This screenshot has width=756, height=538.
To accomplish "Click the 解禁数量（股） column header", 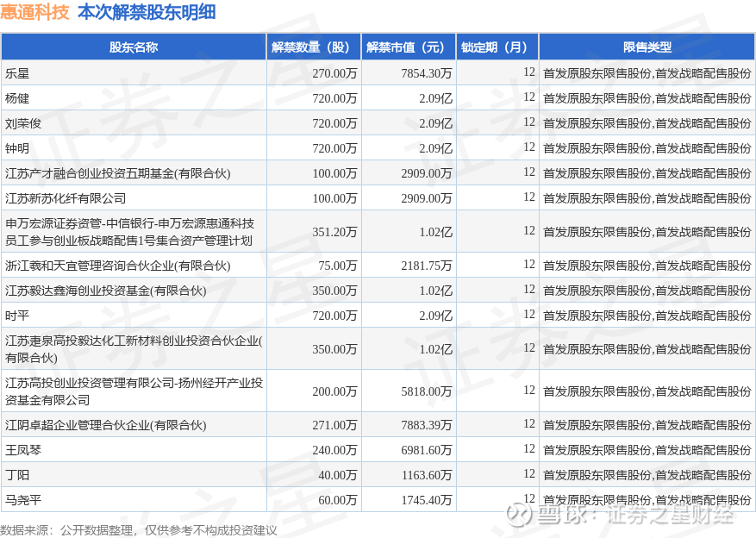I will click(314, 47).
